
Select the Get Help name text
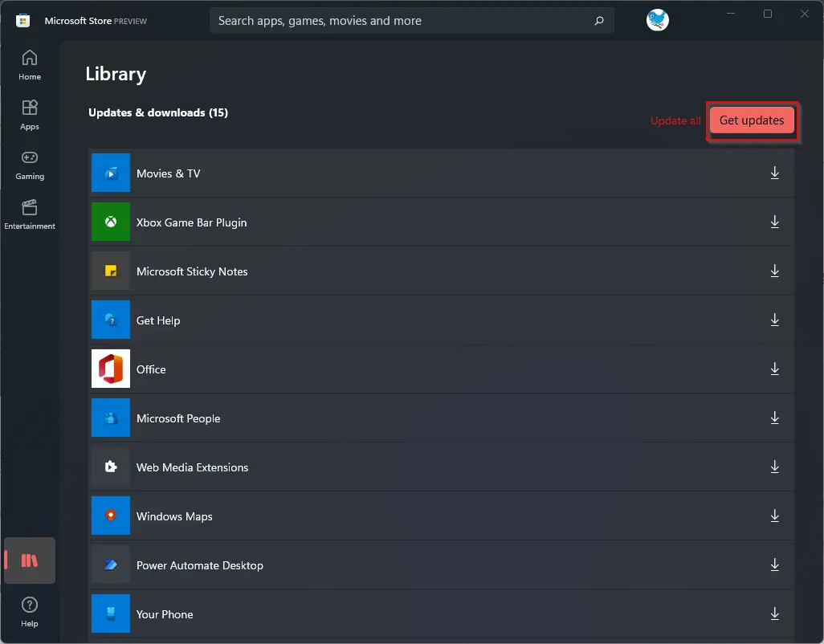pyautogui.click(x=158, y=320)
